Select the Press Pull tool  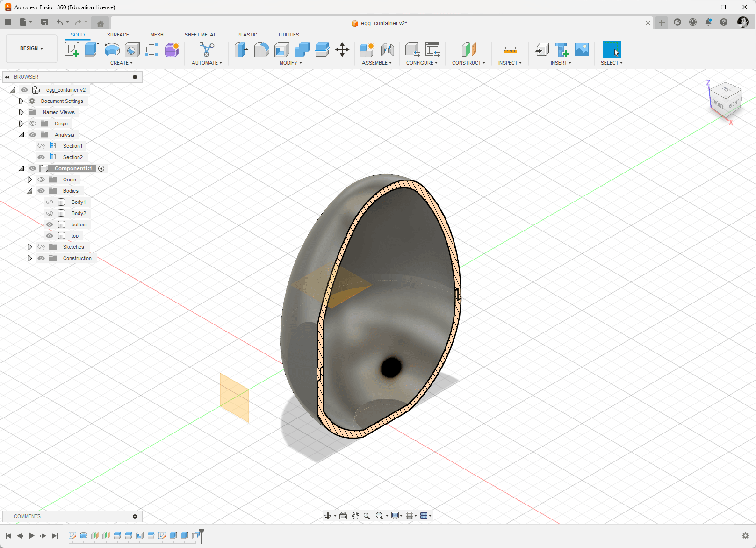coord(241,49)
